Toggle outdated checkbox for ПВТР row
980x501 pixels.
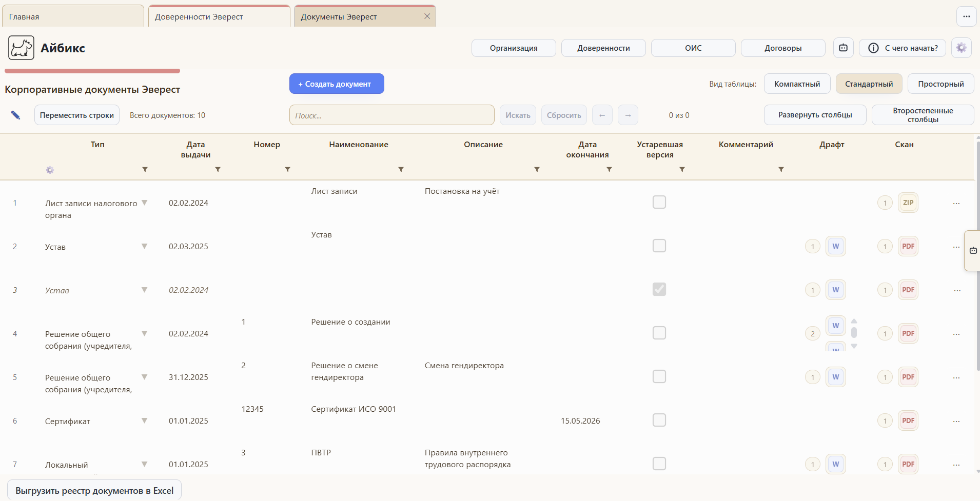pyautogui.click(x=659, y=464)
